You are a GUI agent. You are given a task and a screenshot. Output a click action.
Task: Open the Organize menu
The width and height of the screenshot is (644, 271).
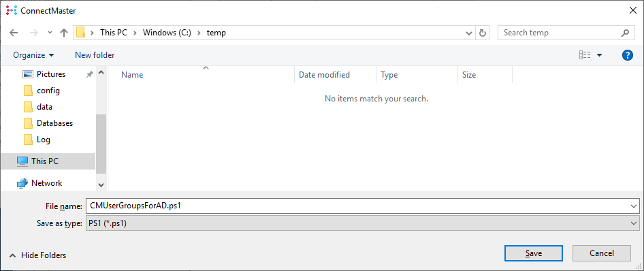tap(33, 55)
